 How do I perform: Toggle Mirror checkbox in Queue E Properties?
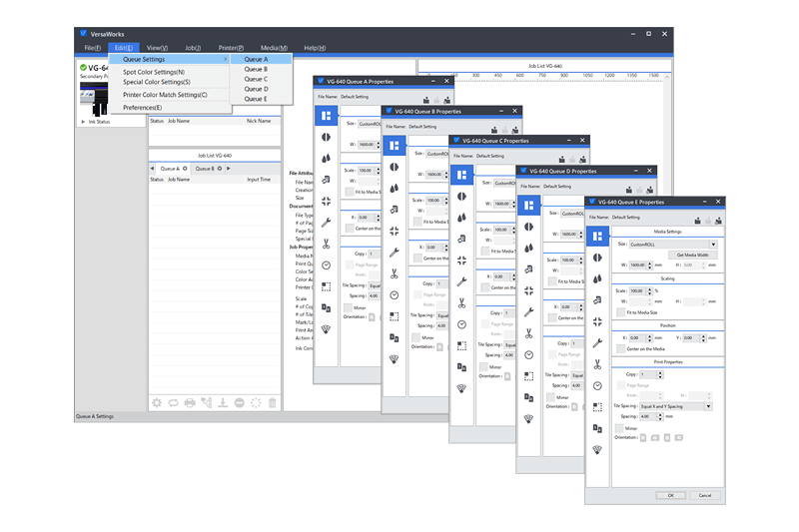tap(621, 427)
